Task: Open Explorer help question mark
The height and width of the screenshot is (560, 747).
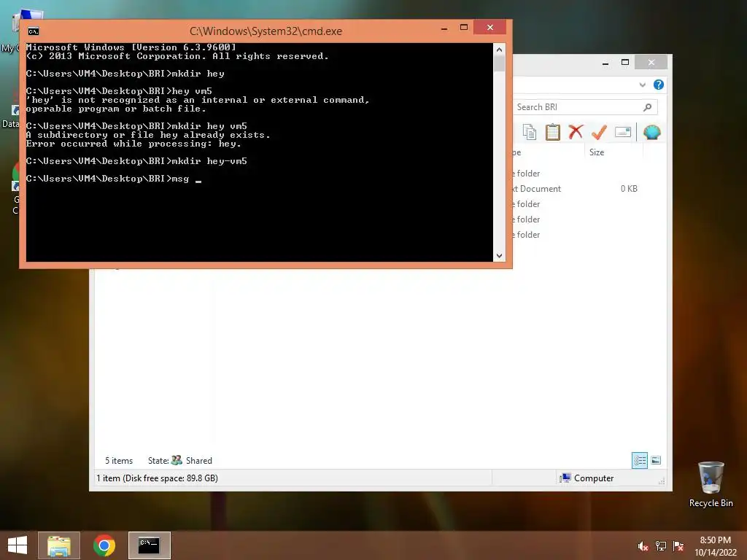Action: point(659,85)
